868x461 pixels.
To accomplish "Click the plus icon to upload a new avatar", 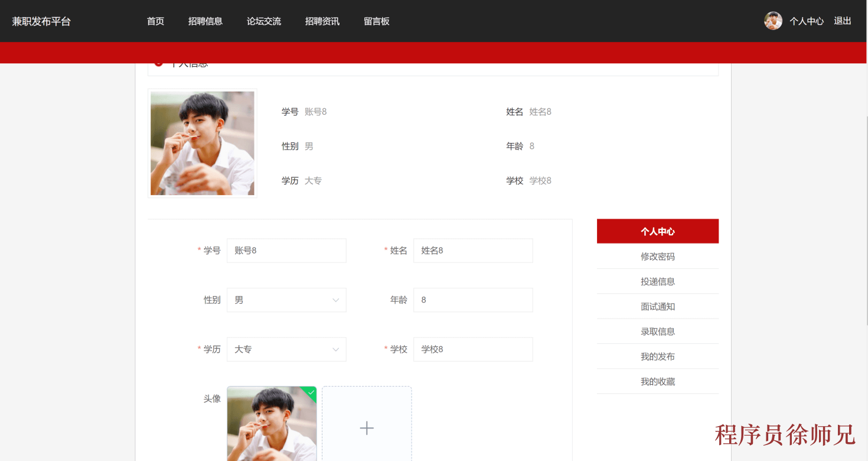I will pyautogui.click(x=366, y=427).
